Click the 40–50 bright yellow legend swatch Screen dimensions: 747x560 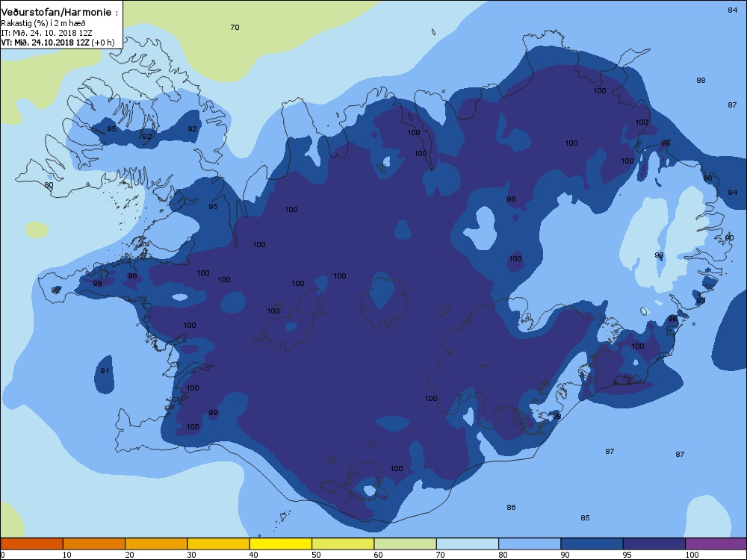tap(281, 544)
